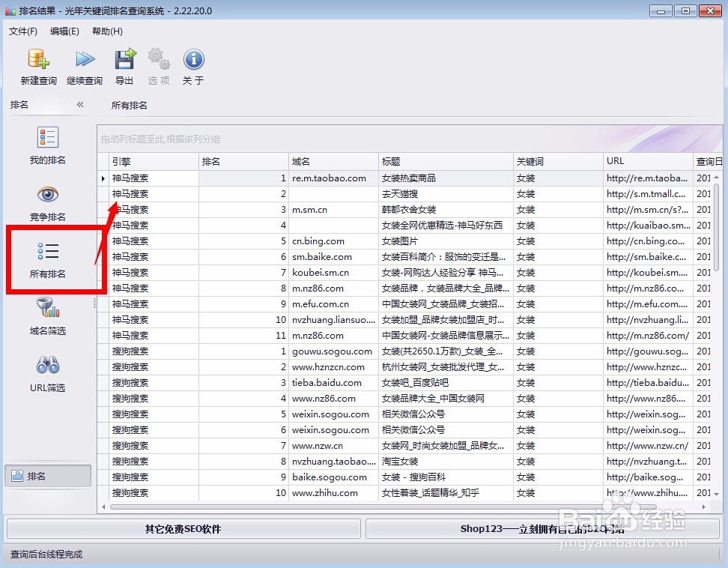Screen dimensions: 728x568
Task: Click the 其它免费SEO软件 button
Action: [183, 528]
